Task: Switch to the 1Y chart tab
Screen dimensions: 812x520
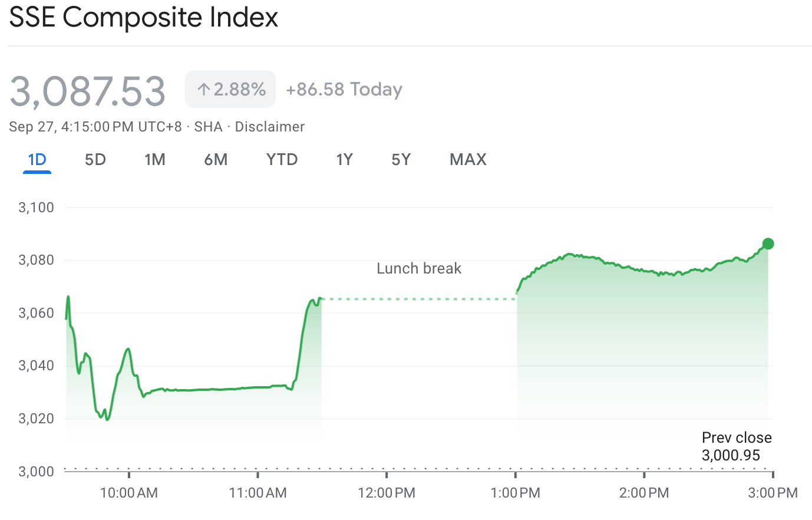Action: [x=344, y=160]
